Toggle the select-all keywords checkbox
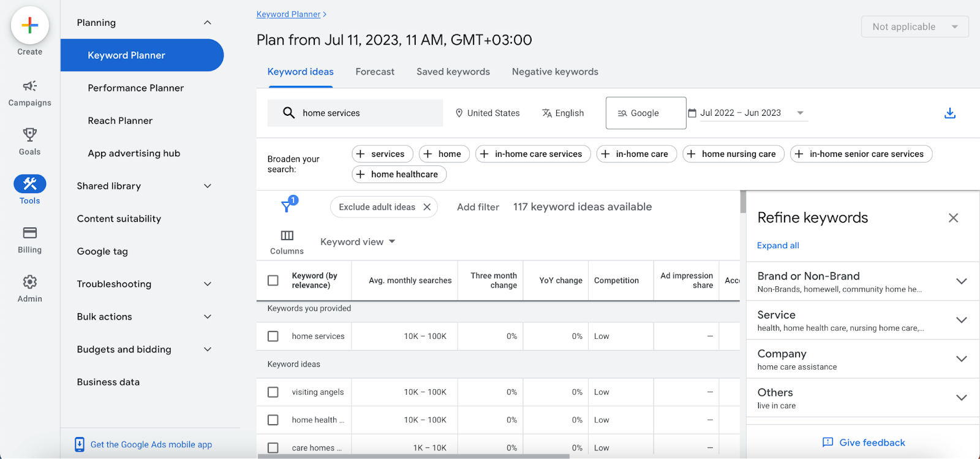 pos(273,281)
